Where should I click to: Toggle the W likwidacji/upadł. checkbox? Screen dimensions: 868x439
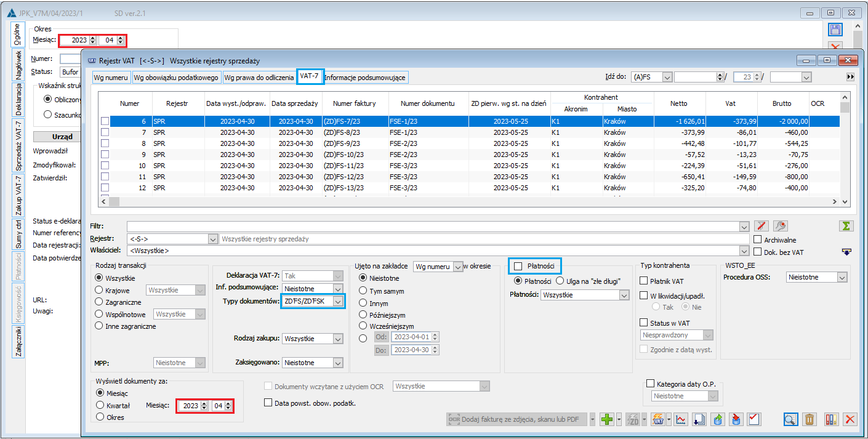coord(644,296)
